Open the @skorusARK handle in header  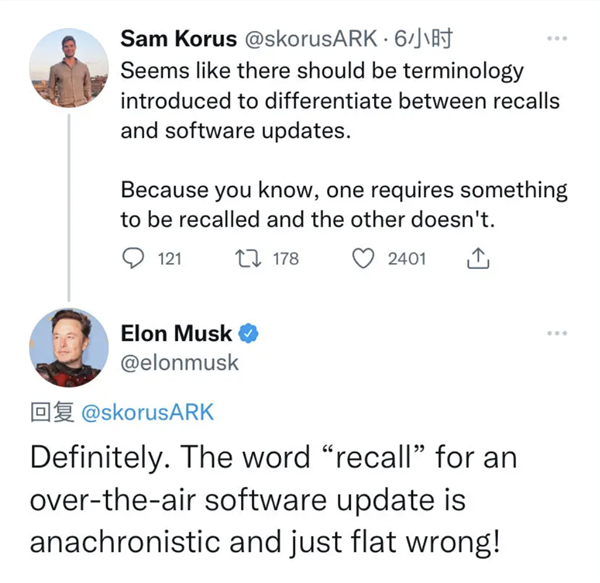[311, 39]
